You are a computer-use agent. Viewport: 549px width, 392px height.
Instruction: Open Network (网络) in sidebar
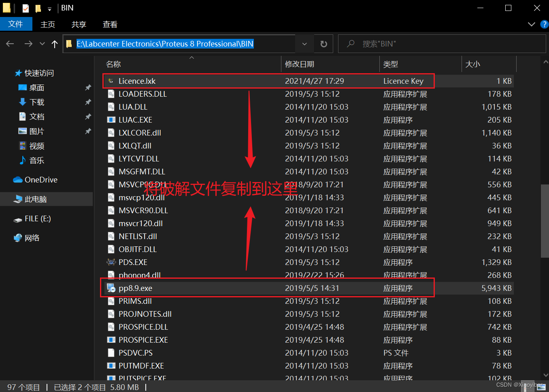[27, 238]
